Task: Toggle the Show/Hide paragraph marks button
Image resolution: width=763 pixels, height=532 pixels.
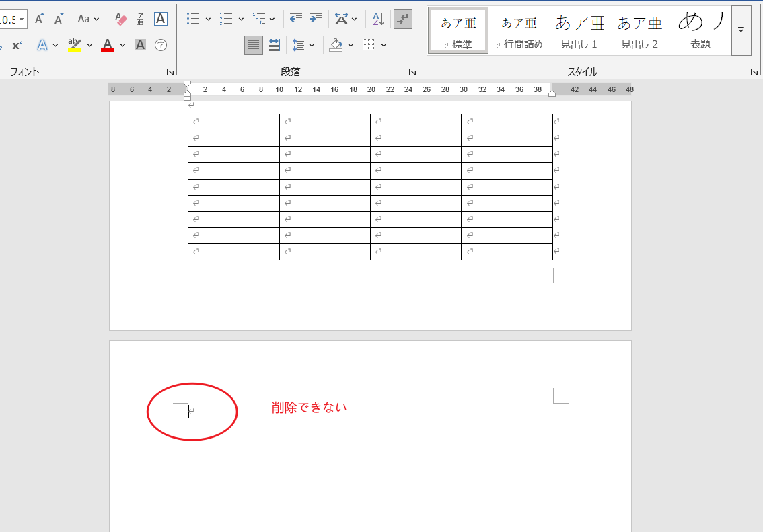Action: click(x=402, y=20)
